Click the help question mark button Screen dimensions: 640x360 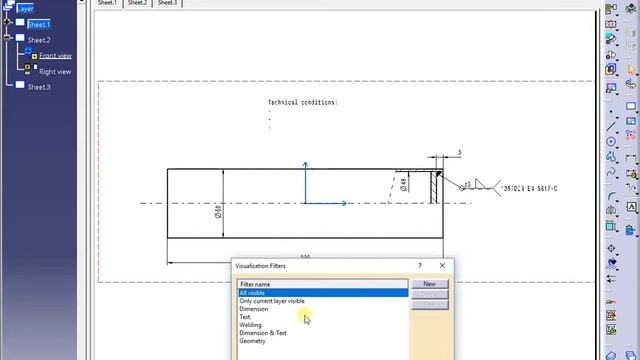coord(420,266)
